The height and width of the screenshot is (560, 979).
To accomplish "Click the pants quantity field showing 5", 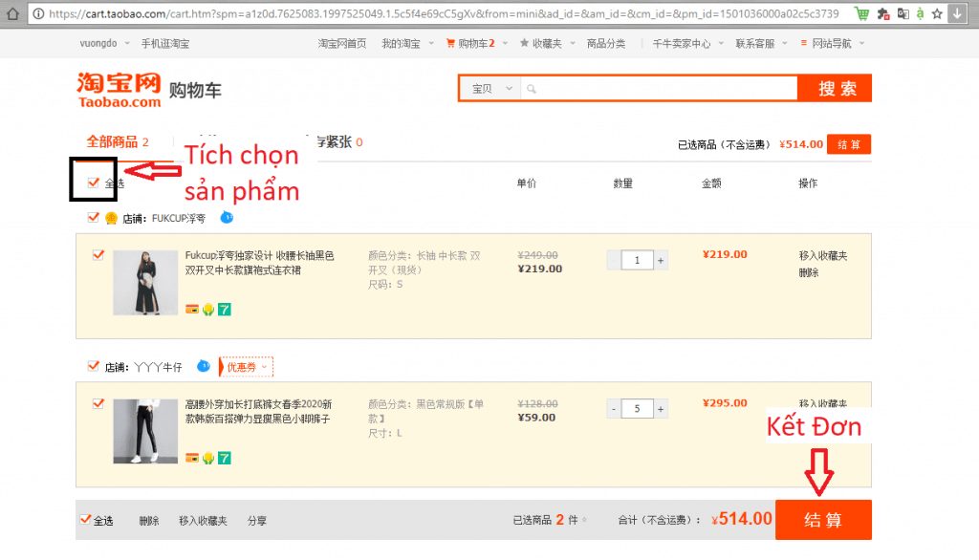I will [637, 408].
